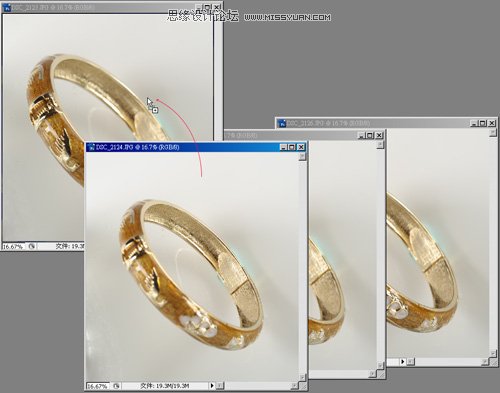500x393 pixels.
Task: Select the 文件: 19.3M/19.3M status text in DSC_2124.JPG
Action: [x=165, y=386]
